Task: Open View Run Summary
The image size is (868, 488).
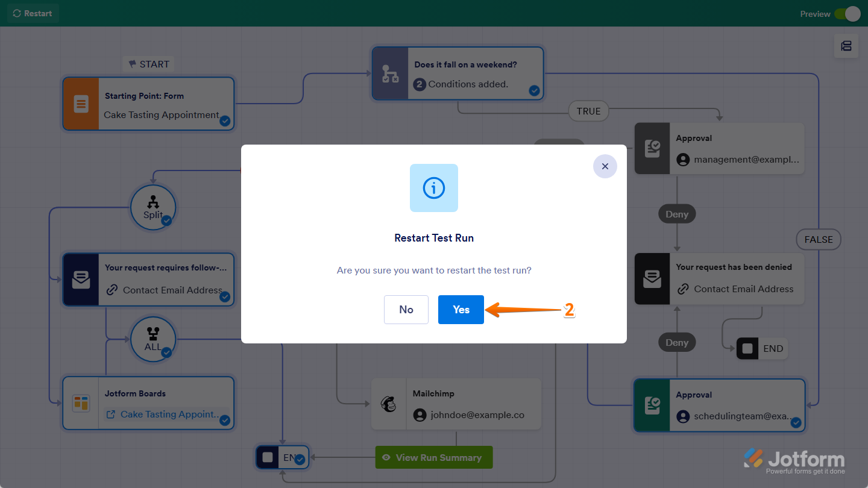Action: coord(433,457)
